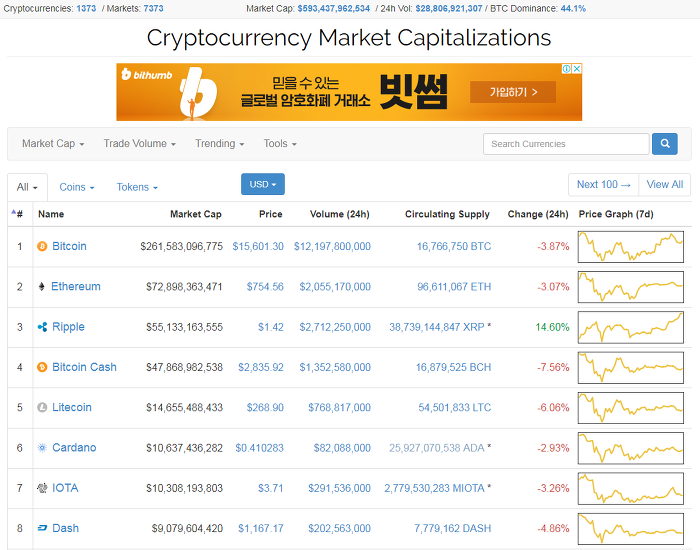Open the Ripple currency link
Image resolution: width=700 pixels, height=550 pixels.
tap(68, 327)
